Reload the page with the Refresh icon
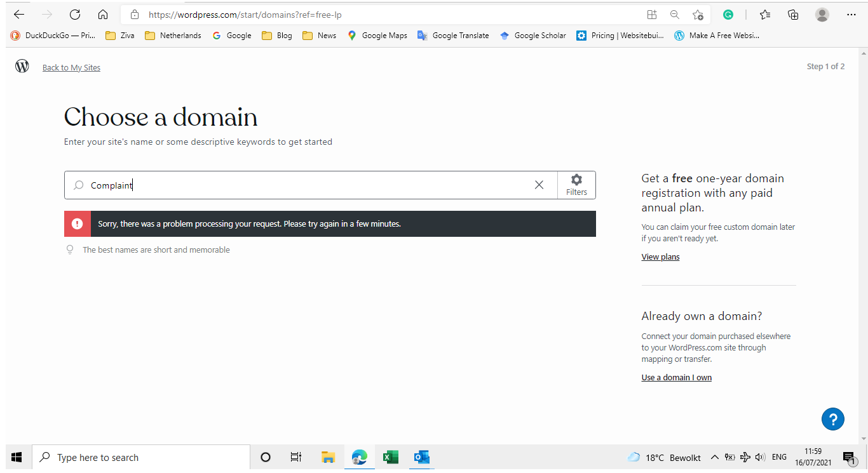The width and height of the screenshot is (868, 473). coord(75,15)
